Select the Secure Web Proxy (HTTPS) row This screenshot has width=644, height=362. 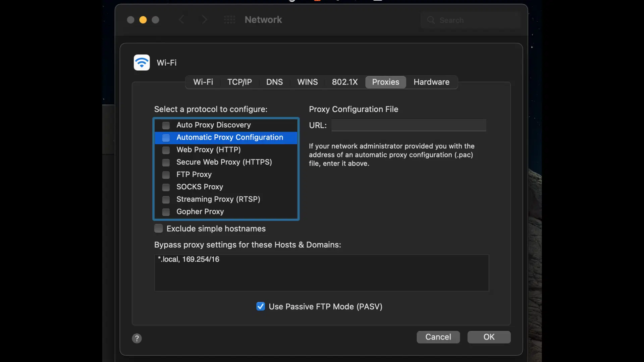point(224,162)
